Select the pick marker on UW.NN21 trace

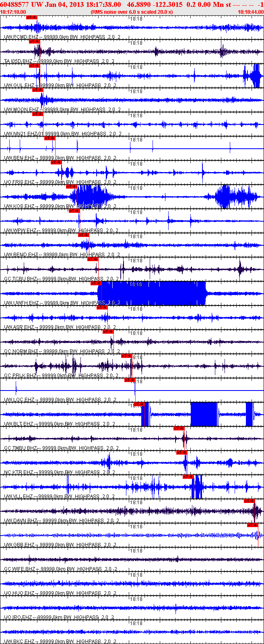pyautogui.click(x=37, y=114)
